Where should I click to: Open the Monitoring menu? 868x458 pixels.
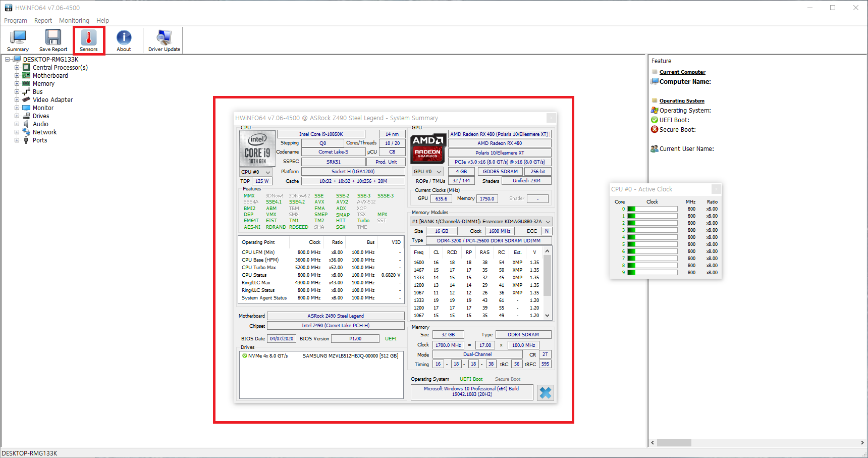point(74,21)
